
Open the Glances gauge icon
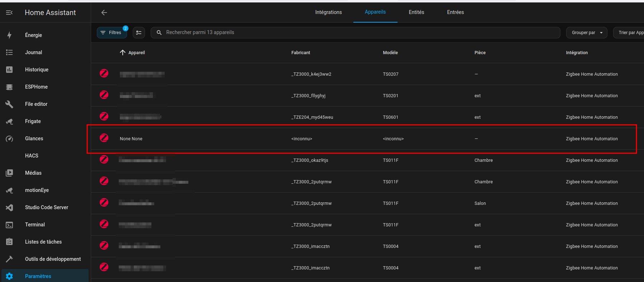point(9,138)
